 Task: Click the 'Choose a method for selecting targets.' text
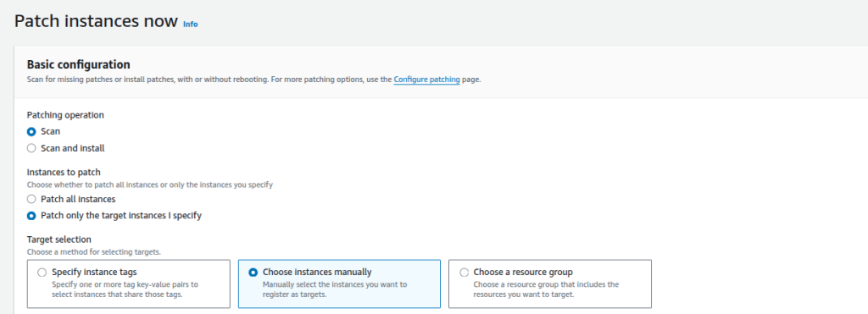tap(94, 252)
